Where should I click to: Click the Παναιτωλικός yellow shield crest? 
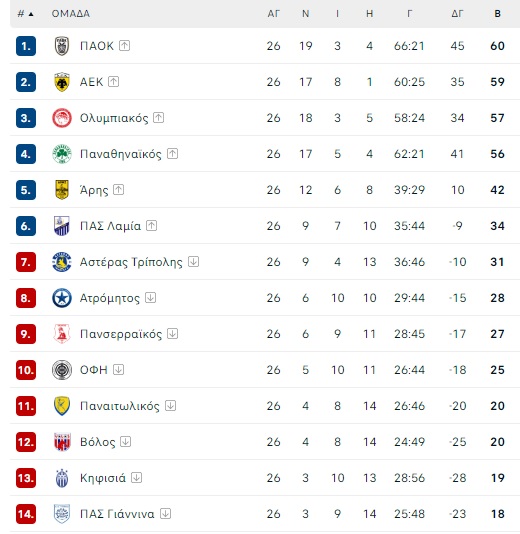(62, 406)
